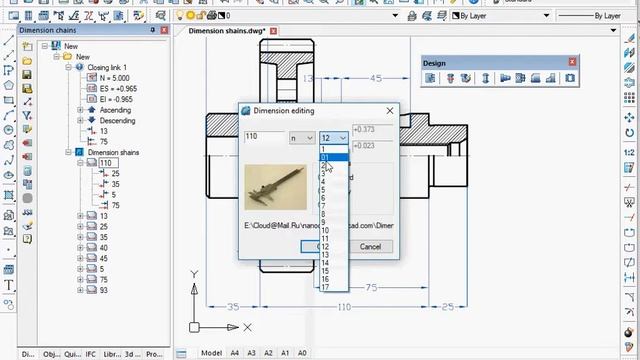
Task: Select the Rotate tool in right toolbar
Action: [x=629, y=133]
